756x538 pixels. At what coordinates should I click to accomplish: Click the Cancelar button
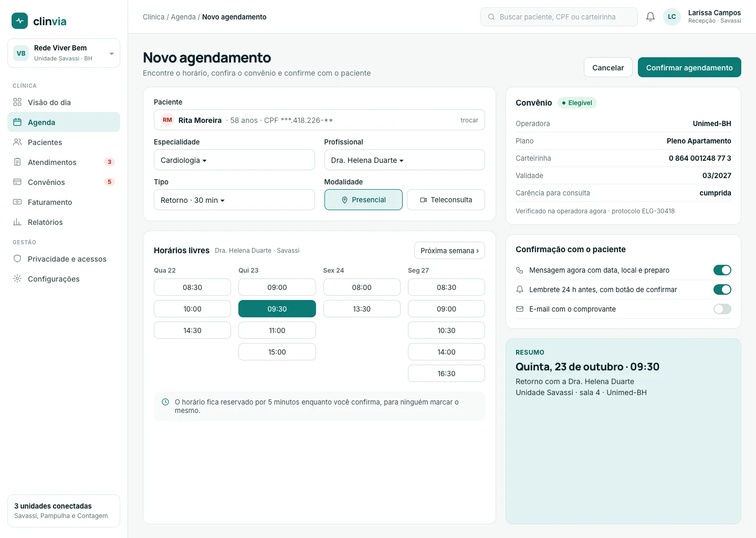pos(608,67)
